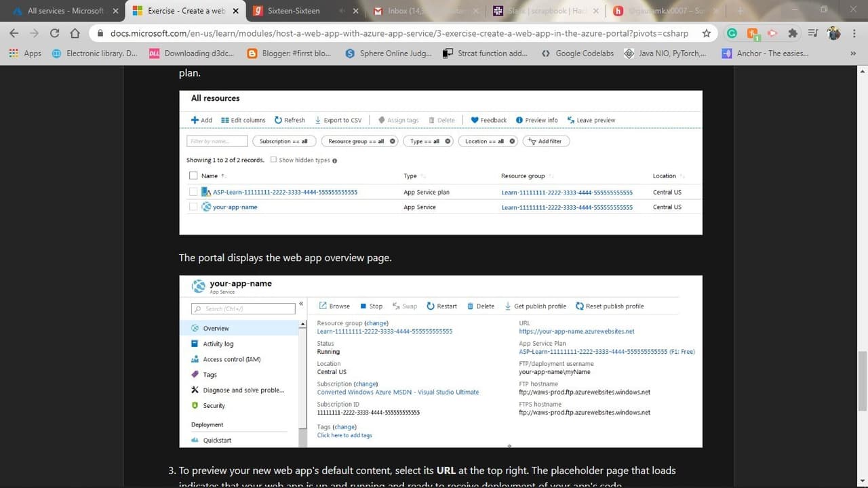Click the Click here to add tags link
Screen dimensions: 868x488
344,435
